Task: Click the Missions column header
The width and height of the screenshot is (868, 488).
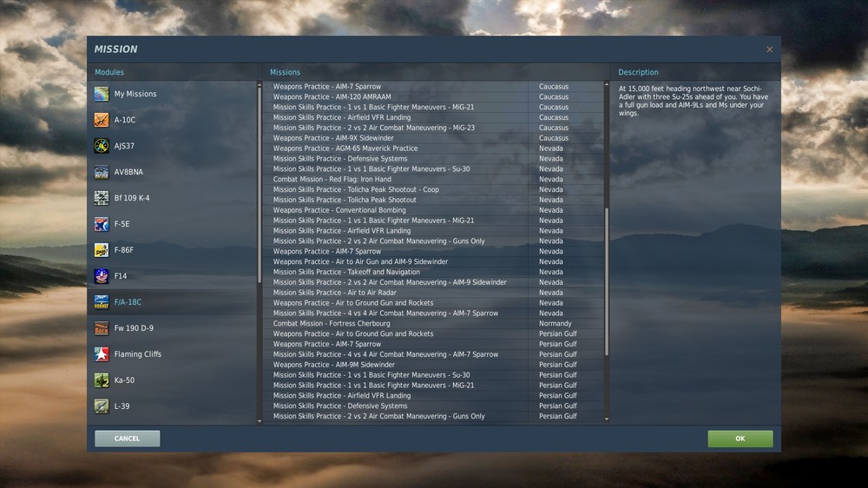Action: (x=285, y=73)
